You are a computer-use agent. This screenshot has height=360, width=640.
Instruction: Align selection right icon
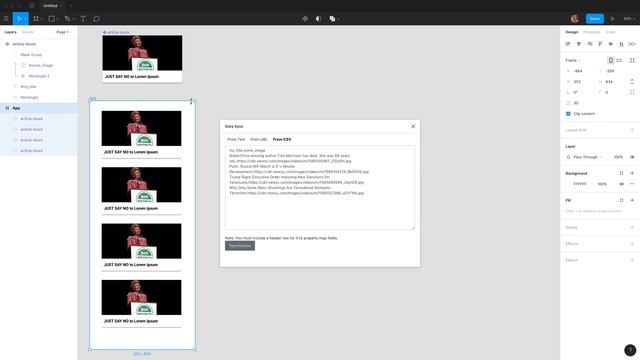tap(589, 44)
